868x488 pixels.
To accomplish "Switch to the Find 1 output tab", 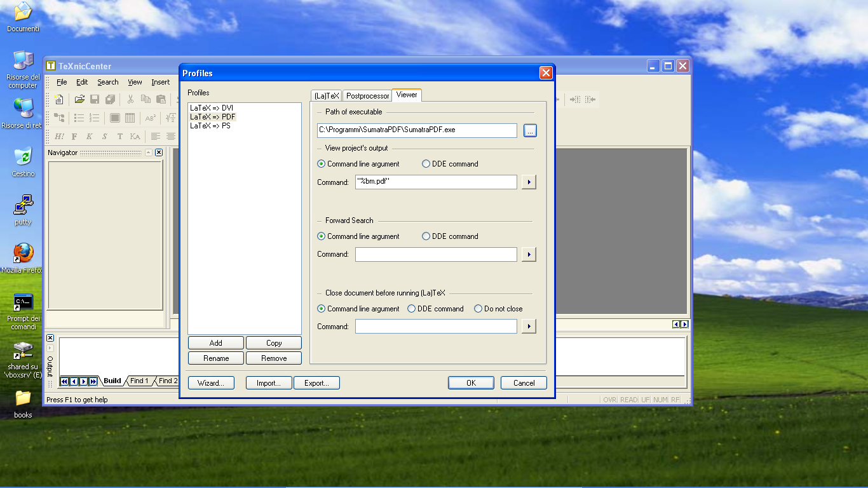I will pos(139,381).
